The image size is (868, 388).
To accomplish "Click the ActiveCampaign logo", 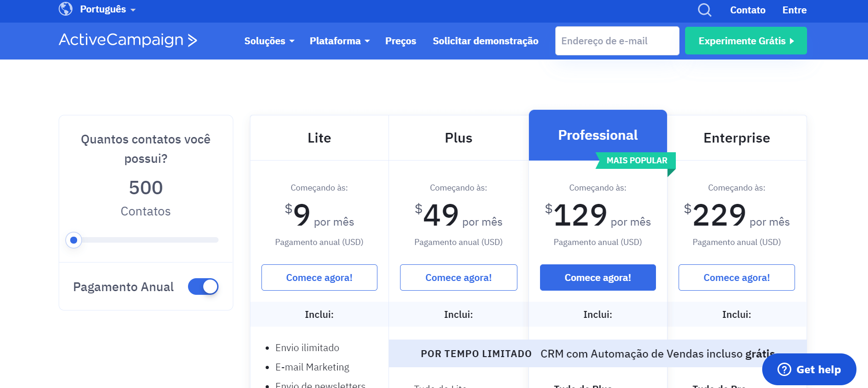I will click(128, 40).
